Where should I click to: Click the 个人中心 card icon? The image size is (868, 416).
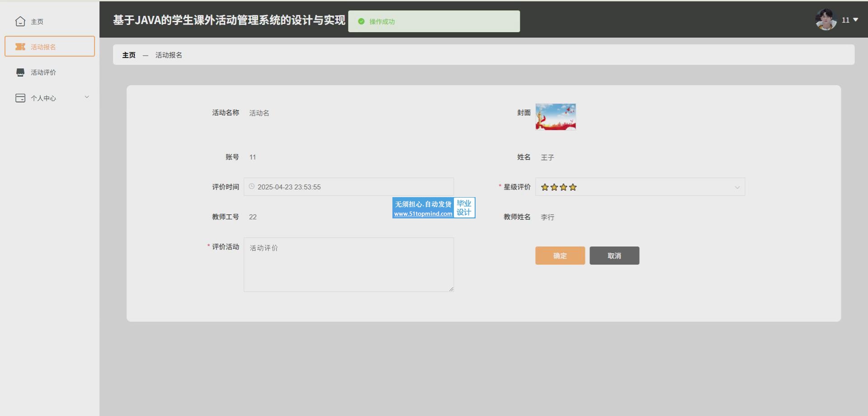click(x=20, y=98)
